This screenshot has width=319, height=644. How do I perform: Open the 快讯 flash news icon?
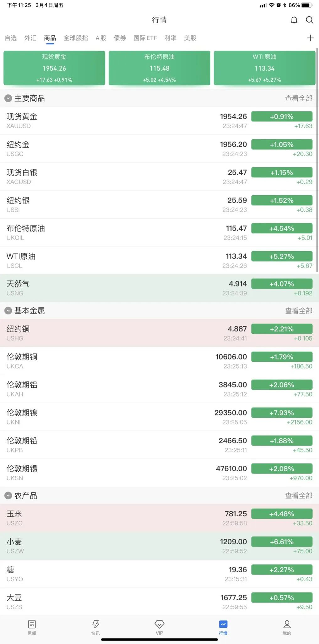tap(95, 628)
